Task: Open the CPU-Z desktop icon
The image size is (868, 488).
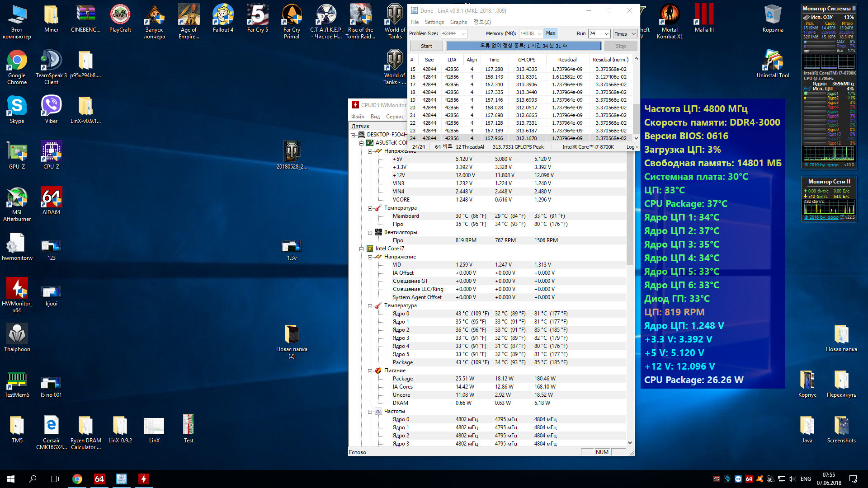Action: point(51,152)
